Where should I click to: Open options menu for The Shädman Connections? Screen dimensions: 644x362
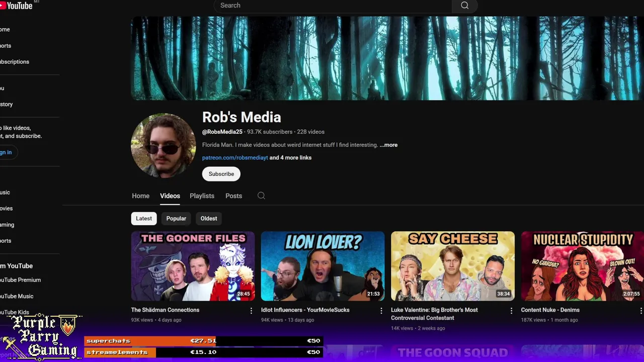coord(251,311)
